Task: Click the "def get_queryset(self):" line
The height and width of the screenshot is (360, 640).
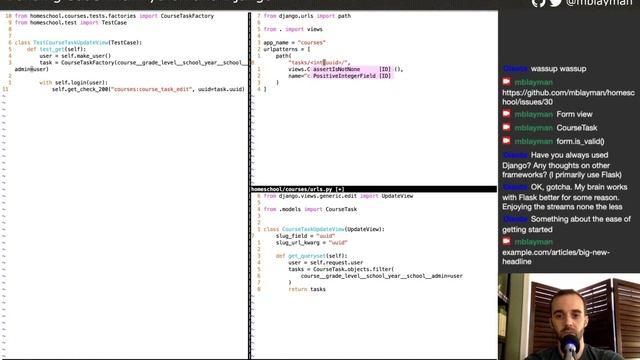Action: tap(311, 256)
